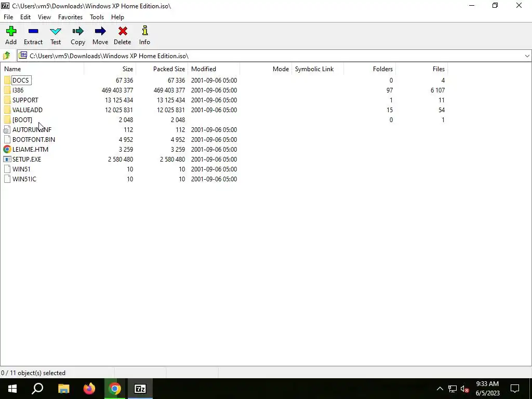This screenshot has height=399, width=532.
Task: Open Windows Start menu
Action: [x=12, y=389]
